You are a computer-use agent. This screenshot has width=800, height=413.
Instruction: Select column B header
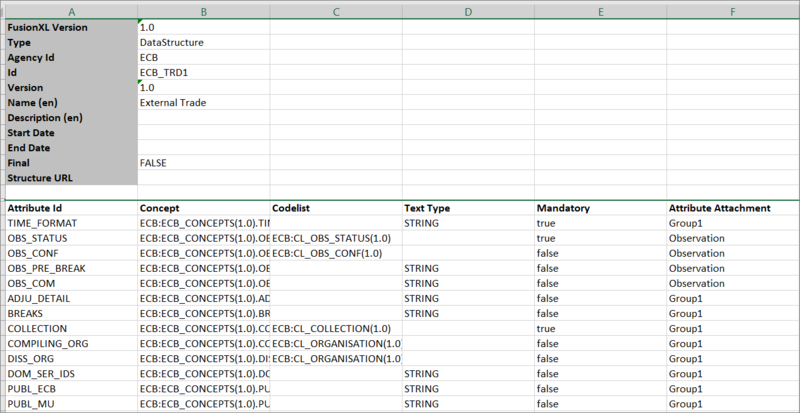pyautogui.click(x=203, y=9)
